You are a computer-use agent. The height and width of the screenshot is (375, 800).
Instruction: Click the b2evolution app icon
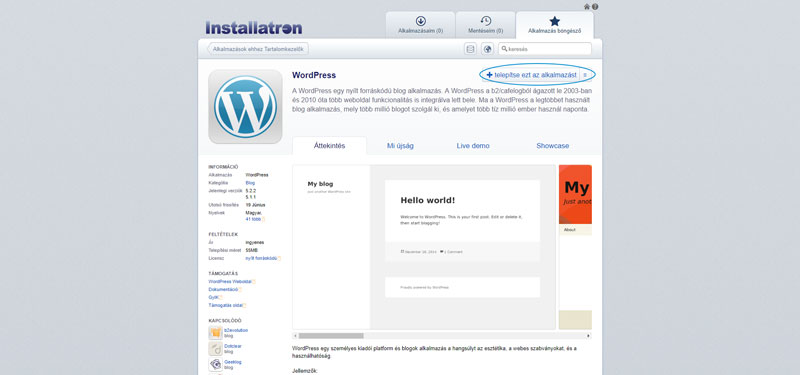coord(215,333)
